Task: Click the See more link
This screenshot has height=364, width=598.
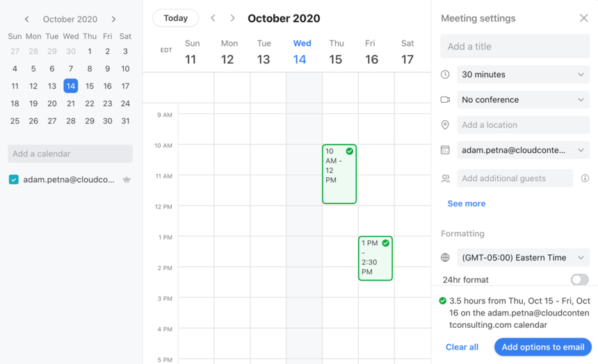Action: 467,204
